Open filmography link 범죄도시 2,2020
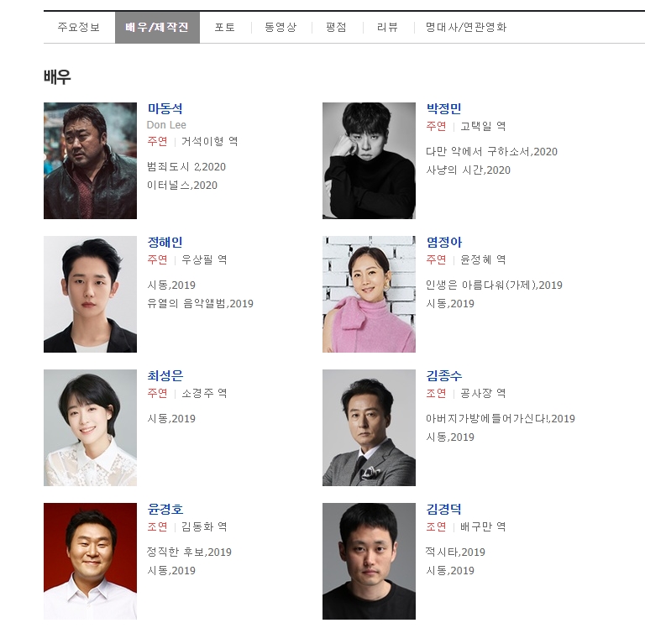 point(186,167)
